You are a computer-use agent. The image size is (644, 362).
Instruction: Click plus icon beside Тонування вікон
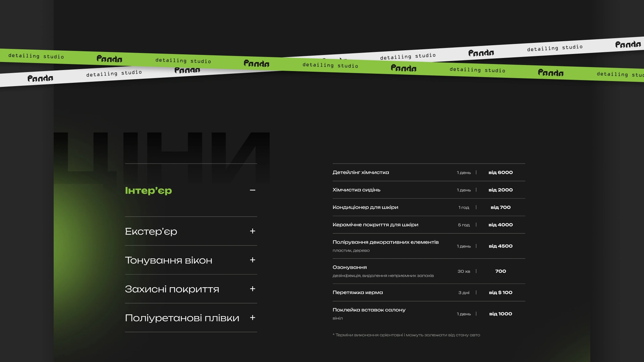click(253, 260)
